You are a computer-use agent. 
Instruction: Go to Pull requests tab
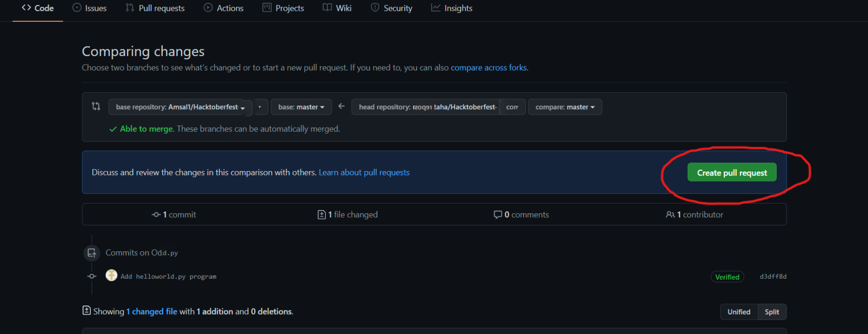155,8
